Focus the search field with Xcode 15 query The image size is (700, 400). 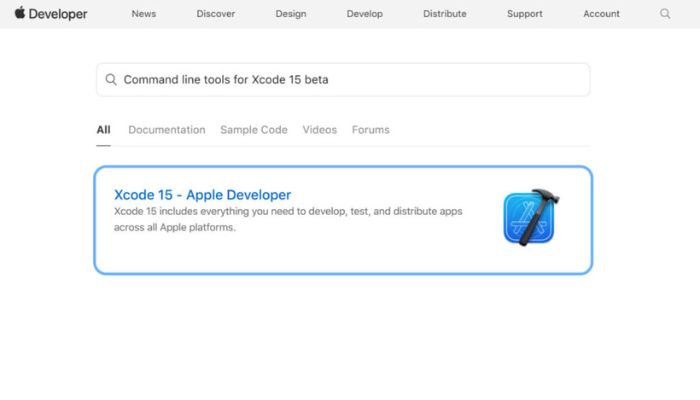click(343, 79)
